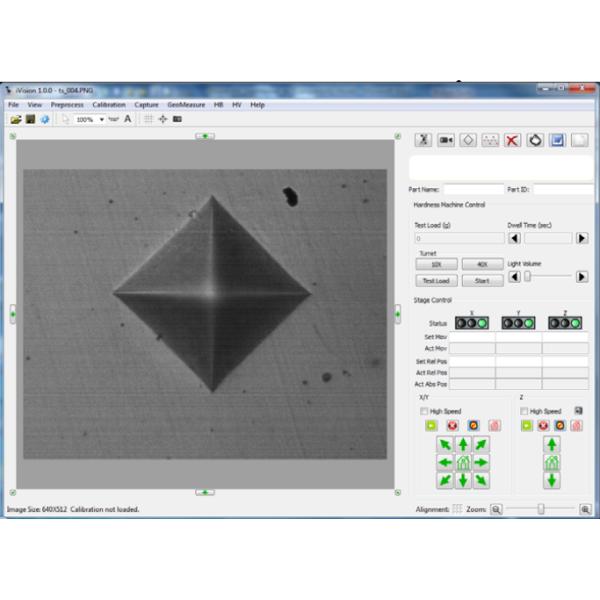
Task: Move stage left with green arrow
Action: [x=445, y=462]
